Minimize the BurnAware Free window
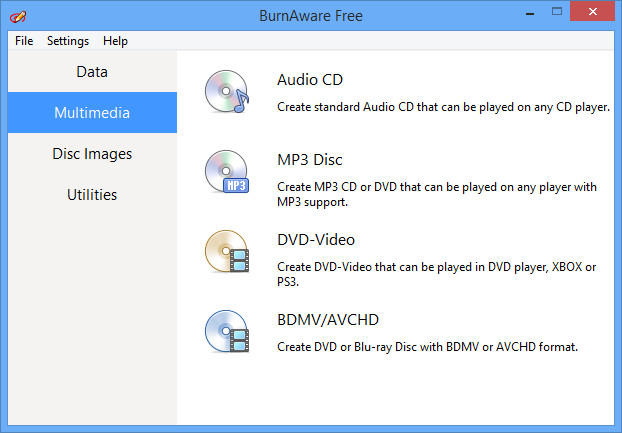 click(x=530, y=13)
